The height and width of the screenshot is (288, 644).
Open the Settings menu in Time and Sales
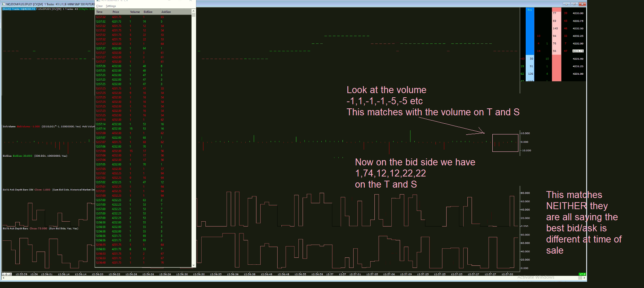tap(111, 6)
